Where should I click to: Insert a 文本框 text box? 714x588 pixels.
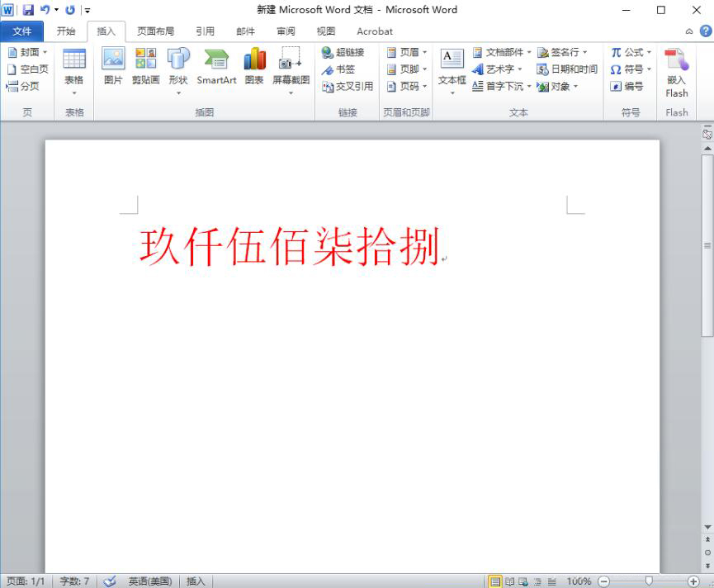click(x=452, y=72)
